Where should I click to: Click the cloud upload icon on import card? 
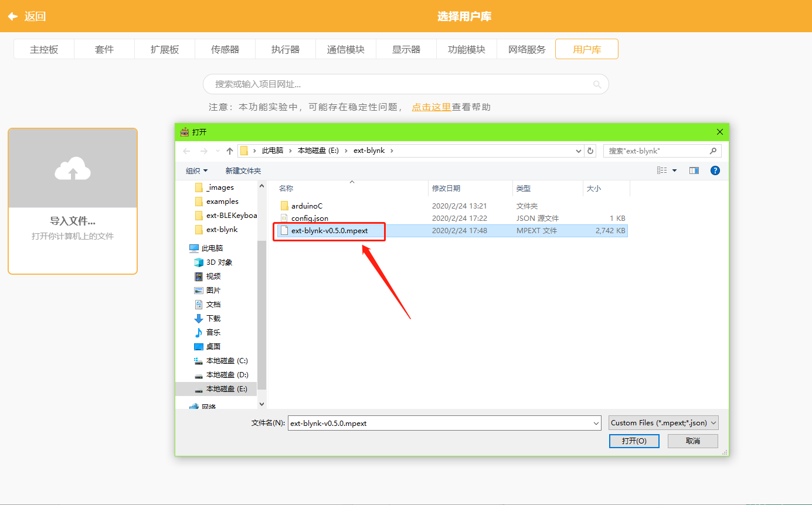pos(73,168)
